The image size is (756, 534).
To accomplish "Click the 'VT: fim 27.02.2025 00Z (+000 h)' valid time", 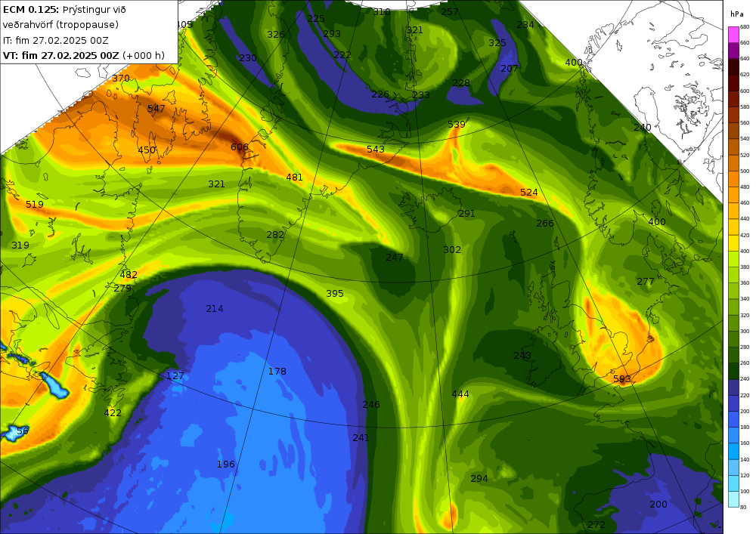I will pos(84,55).
